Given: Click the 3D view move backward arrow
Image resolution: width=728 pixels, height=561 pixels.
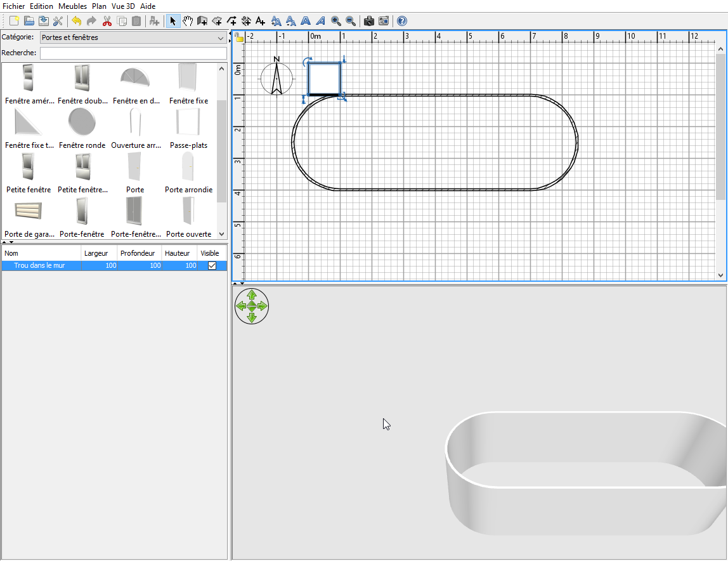Looking at the screenshot, I should pos(252,317).
